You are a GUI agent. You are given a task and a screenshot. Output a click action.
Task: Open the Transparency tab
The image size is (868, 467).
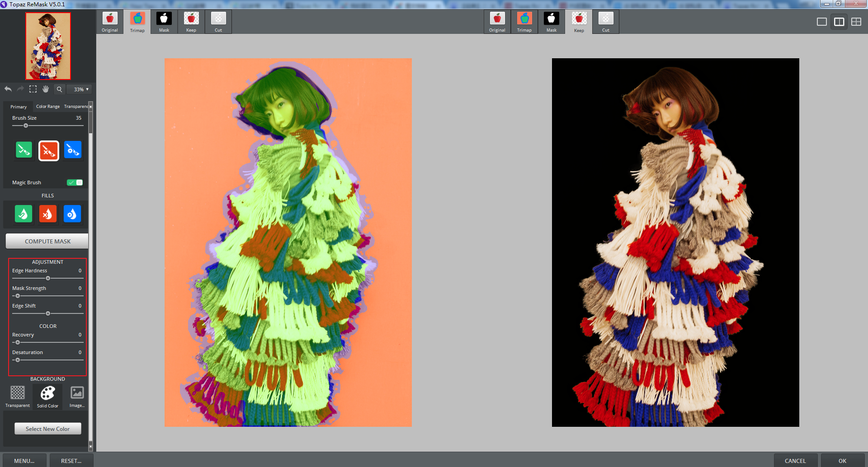pos(76,107)
